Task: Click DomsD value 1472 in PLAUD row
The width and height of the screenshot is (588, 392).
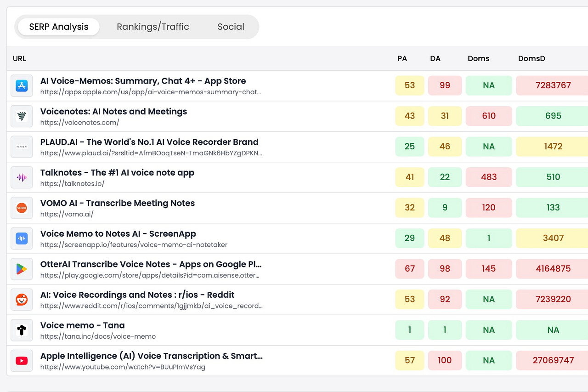Action: pyautogui.click(x=553, y=147)
